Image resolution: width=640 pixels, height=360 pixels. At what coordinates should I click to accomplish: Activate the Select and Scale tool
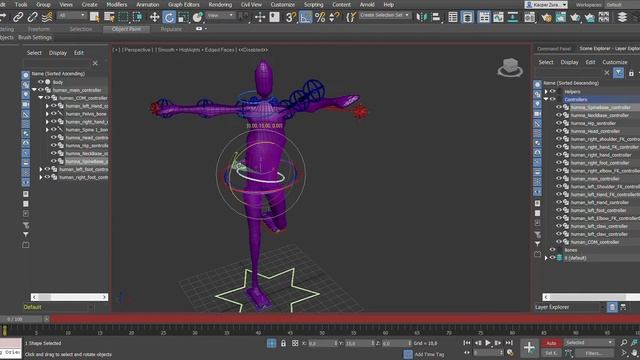tap(184, 17)
